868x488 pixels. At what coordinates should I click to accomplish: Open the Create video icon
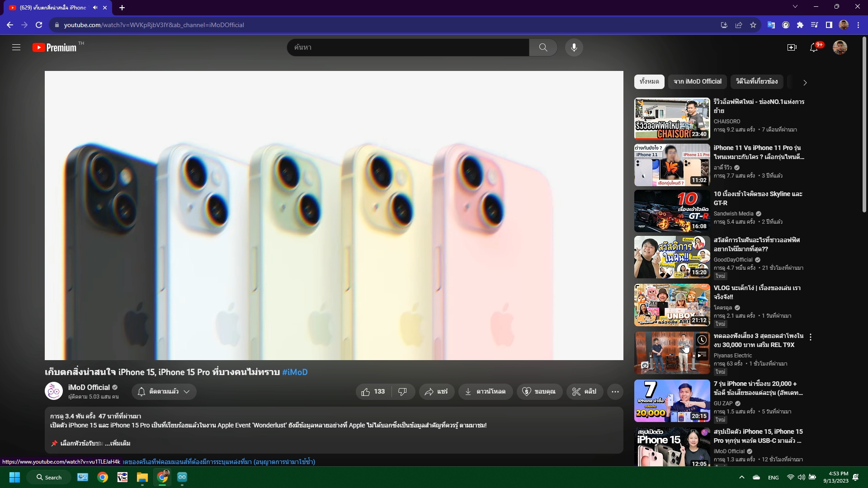coord(792,47)
